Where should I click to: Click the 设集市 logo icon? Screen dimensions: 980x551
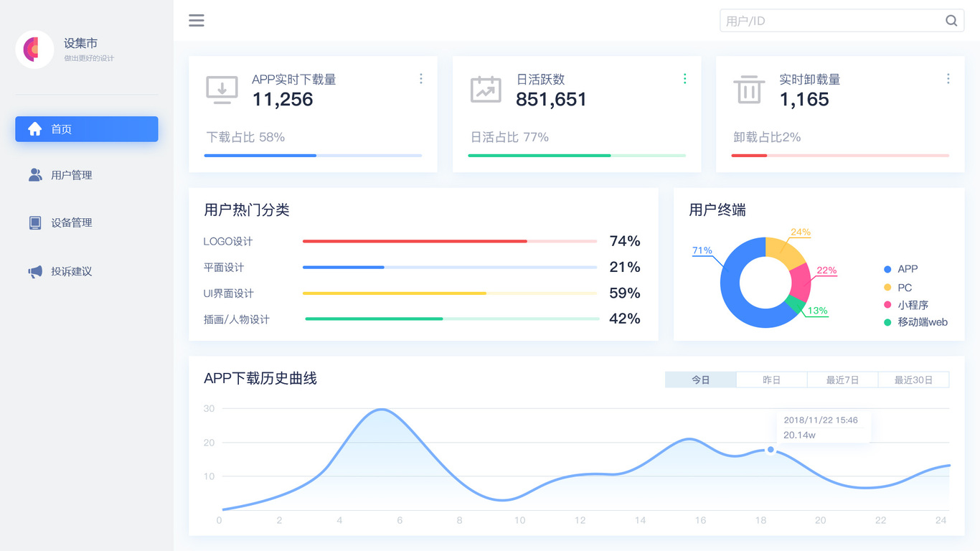coord(34,50)
